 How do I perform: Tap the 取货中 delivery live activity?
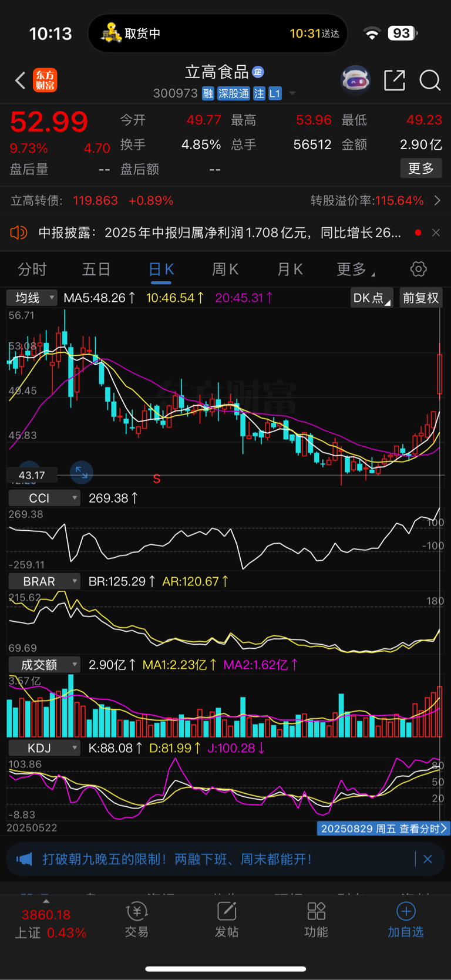pyautogui.click(x=218, y=33)
